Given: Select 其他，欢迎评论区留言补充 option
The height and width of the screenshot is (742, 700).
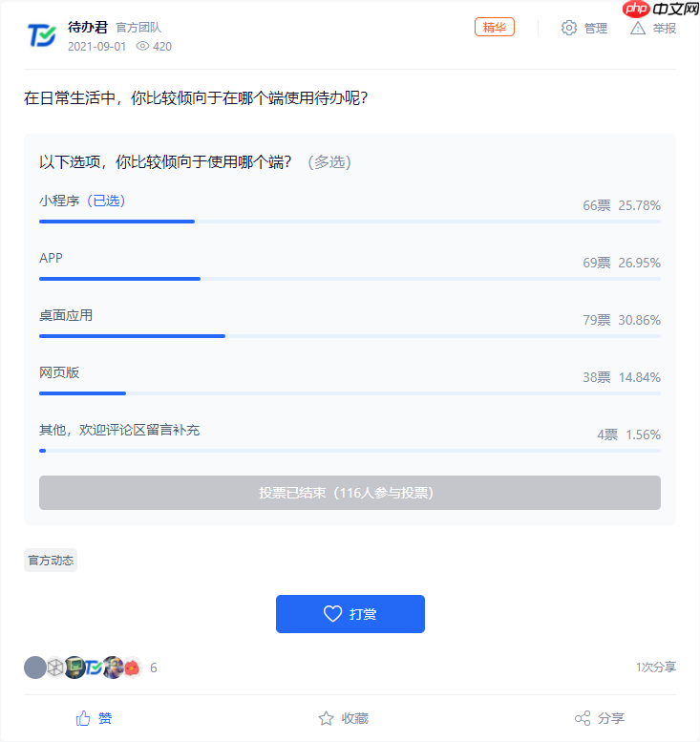Looking at the screenshot, I should [119, 430].
